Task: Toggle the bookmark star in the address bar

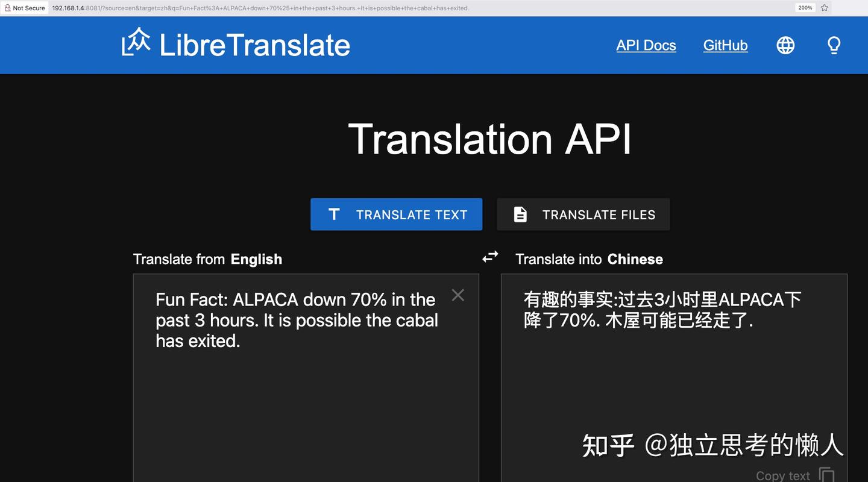Action: [823, 8]
